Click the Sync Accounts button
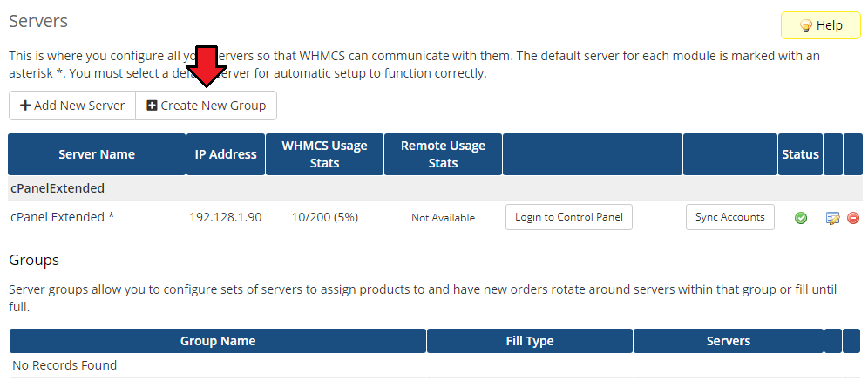868x388 pixels. click(x=729, y=217)
